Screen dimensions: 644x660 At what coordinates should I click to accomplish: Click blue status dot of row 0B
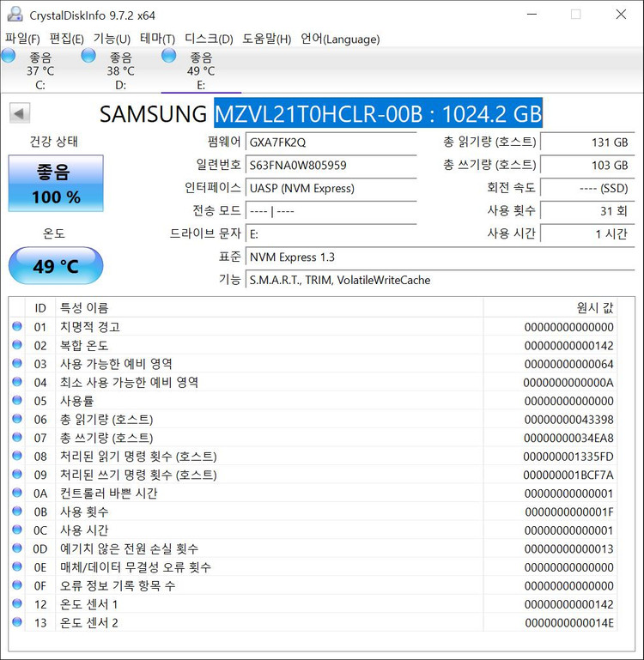click(x=17, y=511)
